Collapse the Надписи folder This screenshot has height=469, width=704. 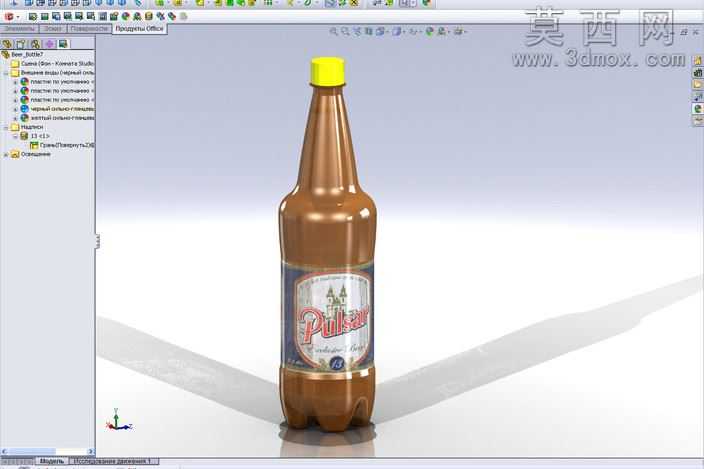(x=6, y=127)
